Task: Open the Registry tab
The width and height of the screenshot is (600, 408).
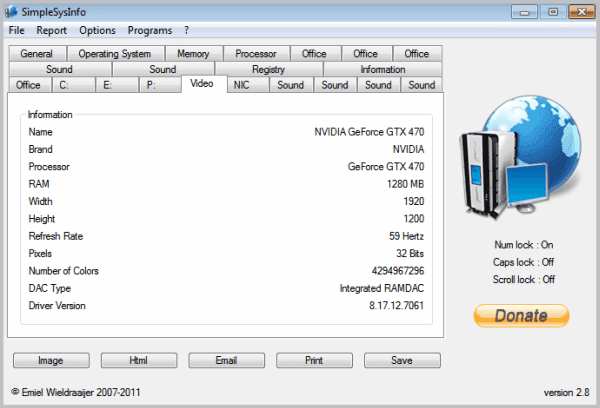Action: 269,70
